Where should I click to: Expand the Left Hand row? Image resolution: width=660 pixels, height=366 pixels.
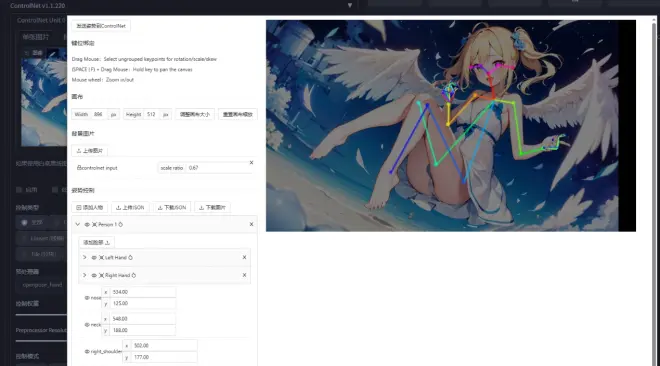[85, 257]
